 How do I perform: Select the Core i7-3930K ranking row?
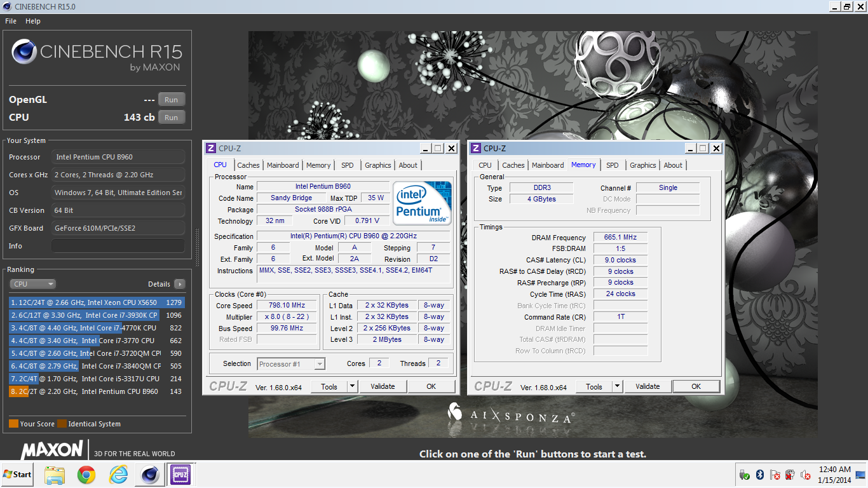[x=97, y=315]
